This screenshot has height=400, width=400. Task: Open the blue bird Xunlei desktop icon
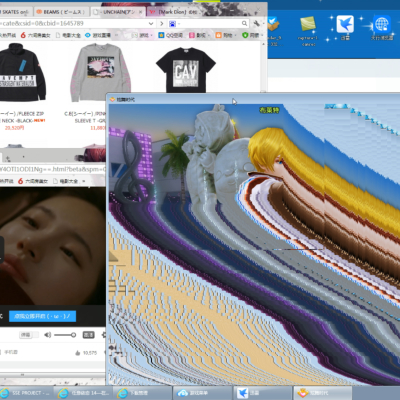[345, 28]
